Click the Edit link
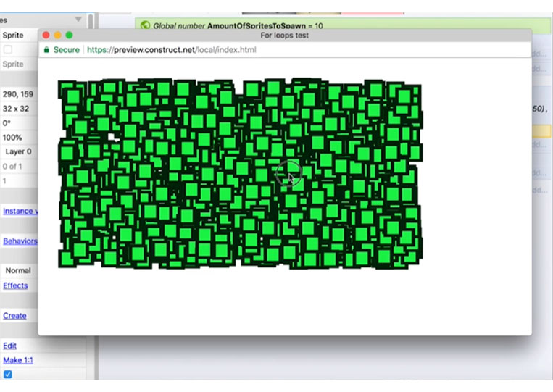553x392 pixels. tap(9, 346)
